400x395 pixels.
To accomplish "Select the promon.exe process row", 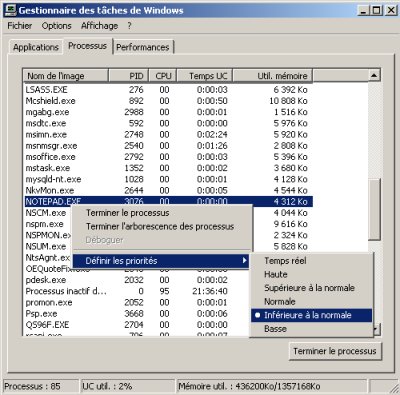I will click(137, 303).
